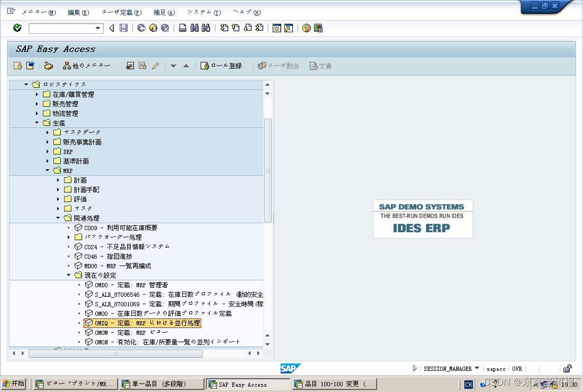Open the ヘルプ menu
The width and height of the screenshot is (583, 392).
[x=247, y=12]
